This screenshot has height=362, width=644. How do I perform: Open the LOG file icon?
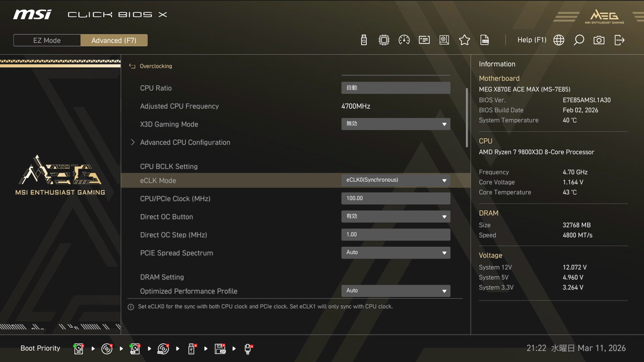tap(485, 40)
